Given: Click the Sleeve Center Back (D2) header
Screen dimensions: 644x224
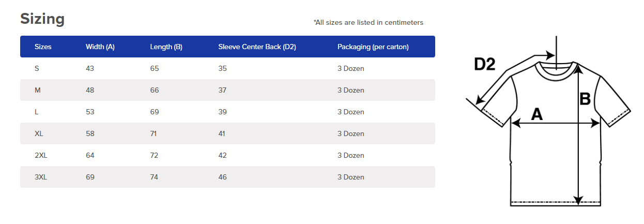Looking at the screenshot, I should (257, 47).
